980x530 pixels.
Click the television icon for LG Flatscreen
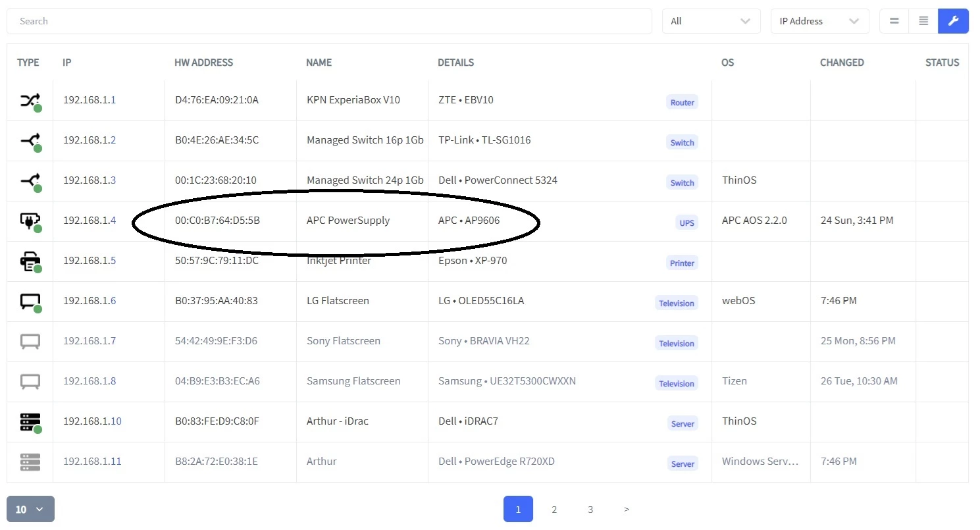pyautogui.click(x=30, y=302)
